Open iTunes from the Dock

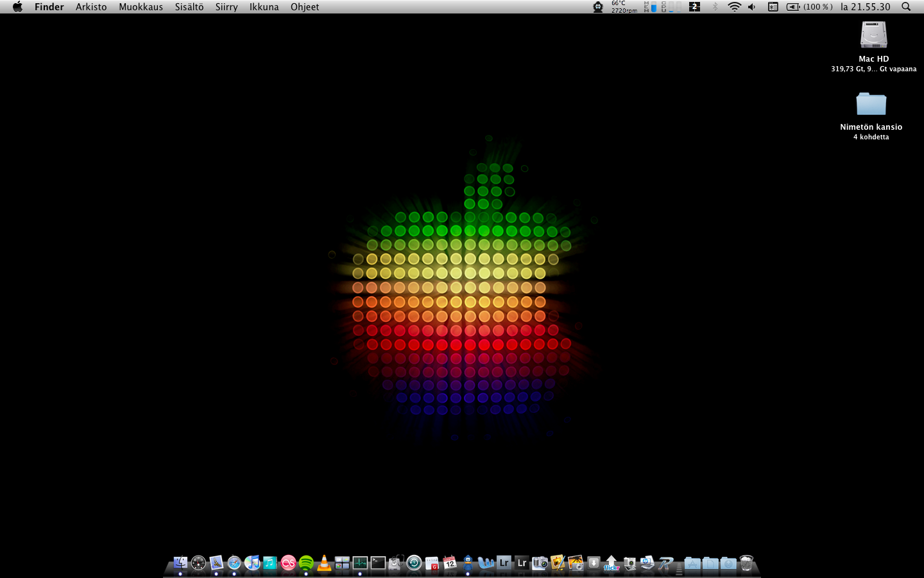point(252,563)
